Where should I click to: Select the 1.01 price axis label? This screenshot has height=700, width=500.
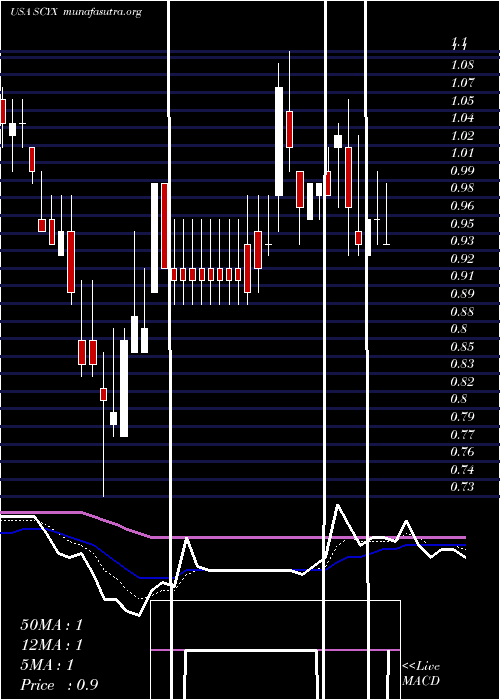(462, 153)
